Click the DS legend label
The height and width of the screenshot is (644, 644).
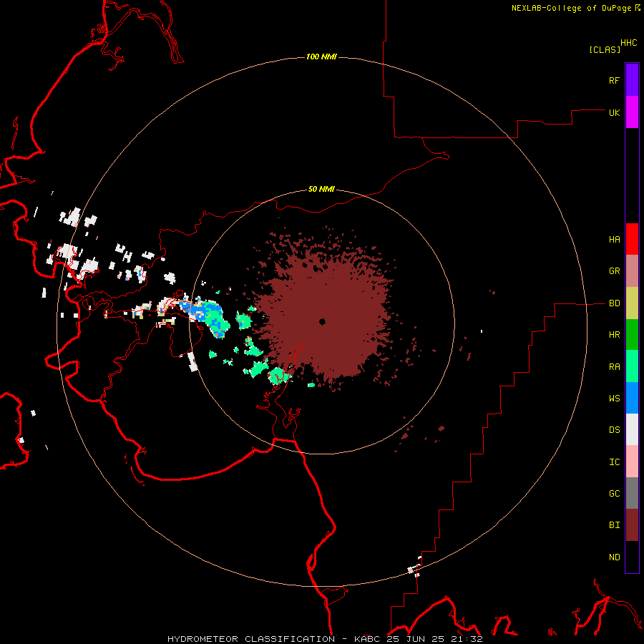click(615, 430)
